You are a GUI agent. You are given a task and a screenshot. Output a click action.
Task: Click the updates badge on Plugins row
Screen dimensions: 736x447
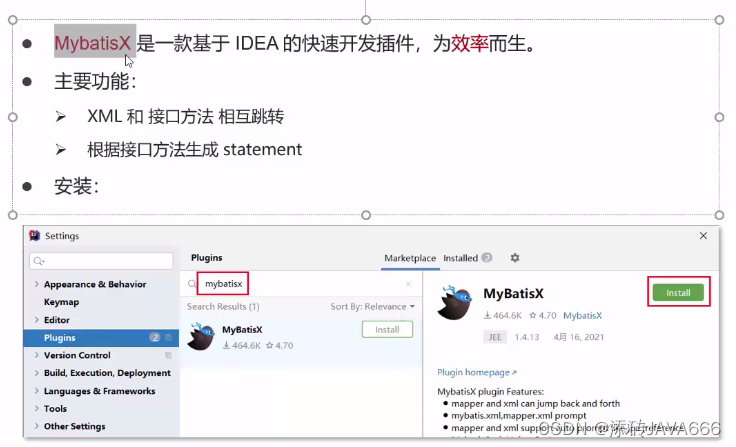pyautogui.click(x=155, y=337)
